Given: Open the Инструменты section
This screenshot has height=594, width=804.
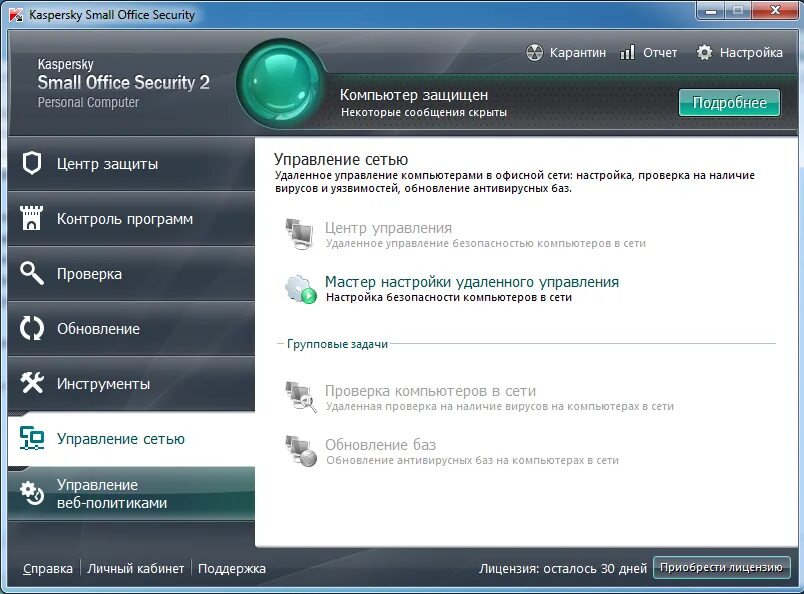Looking at the screenshot, I should coord(131,384).
